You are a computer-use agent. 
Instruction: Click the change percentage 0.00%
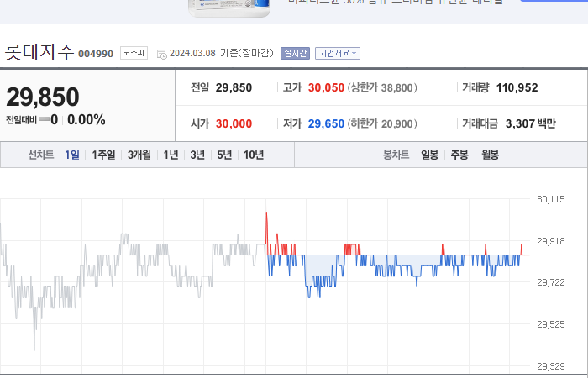pyautogui.click(x=87, y=120)
